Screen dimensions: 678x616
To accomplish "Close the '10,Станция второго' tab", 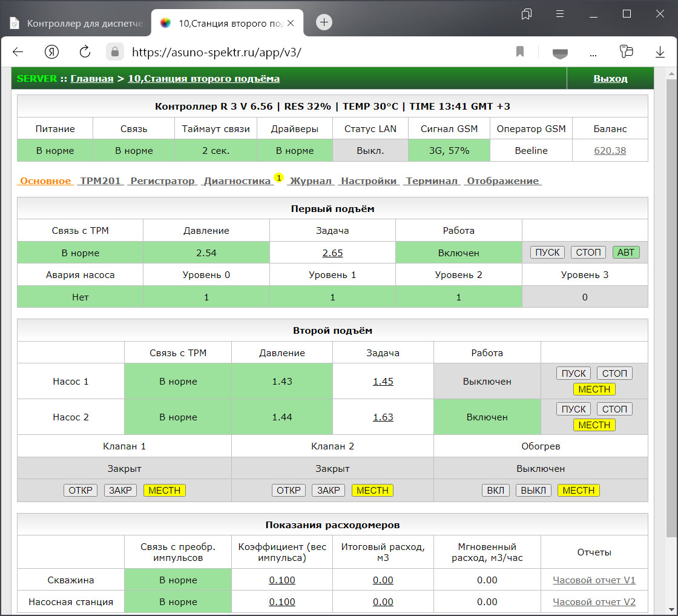I will click(291, 23).
